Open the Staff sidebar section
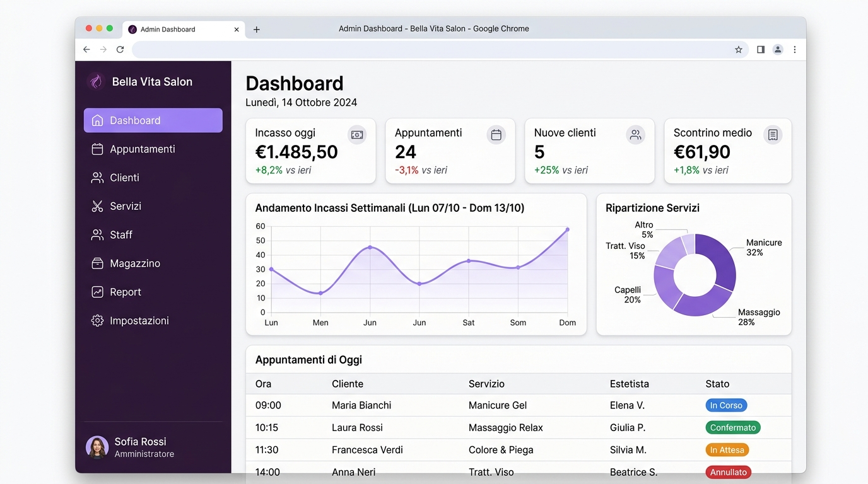The image size is (868, 484). (x=153, y=235)
